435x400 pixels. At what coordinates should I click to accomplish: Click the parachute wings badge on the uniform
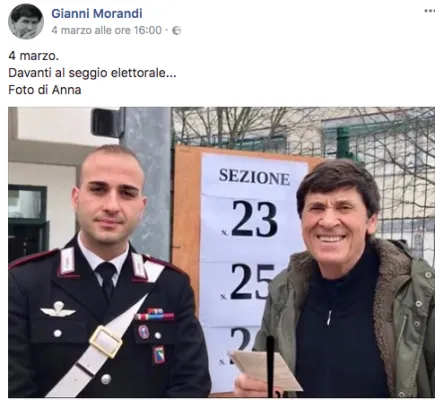coord(58,310)
